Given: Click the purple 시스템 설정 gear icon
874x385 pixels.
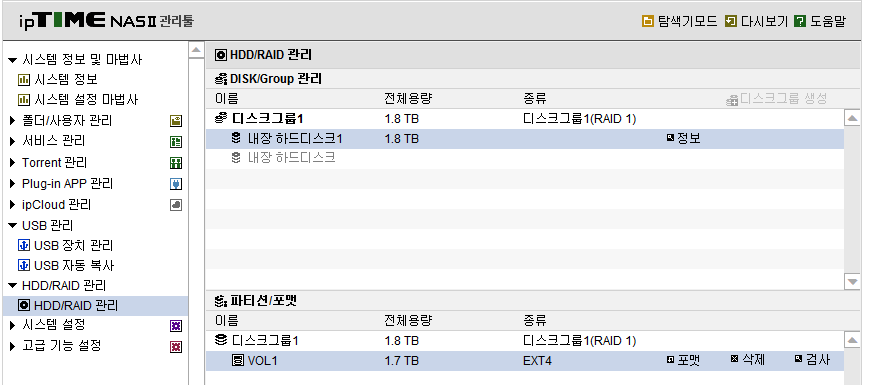Looking at the screenshot, I should (x=176, y=326).
